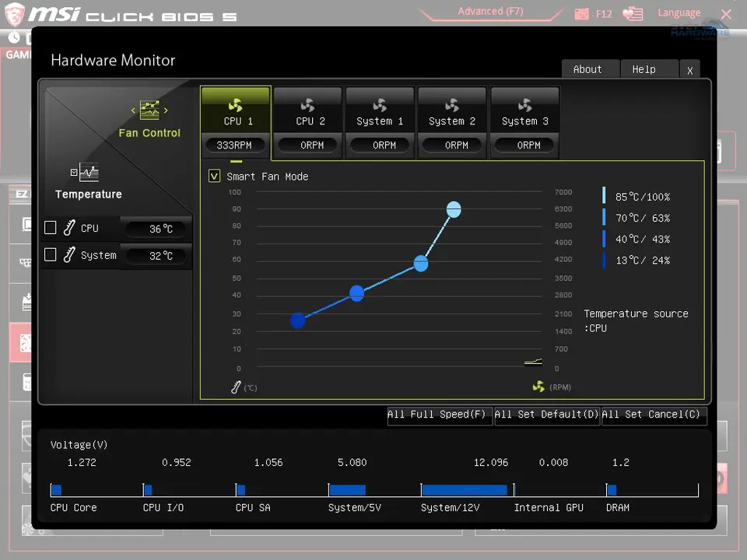Viewport: 747px width, 560px height.
Task: Select the 85°C fan curve point
Action: coord(454,209)
